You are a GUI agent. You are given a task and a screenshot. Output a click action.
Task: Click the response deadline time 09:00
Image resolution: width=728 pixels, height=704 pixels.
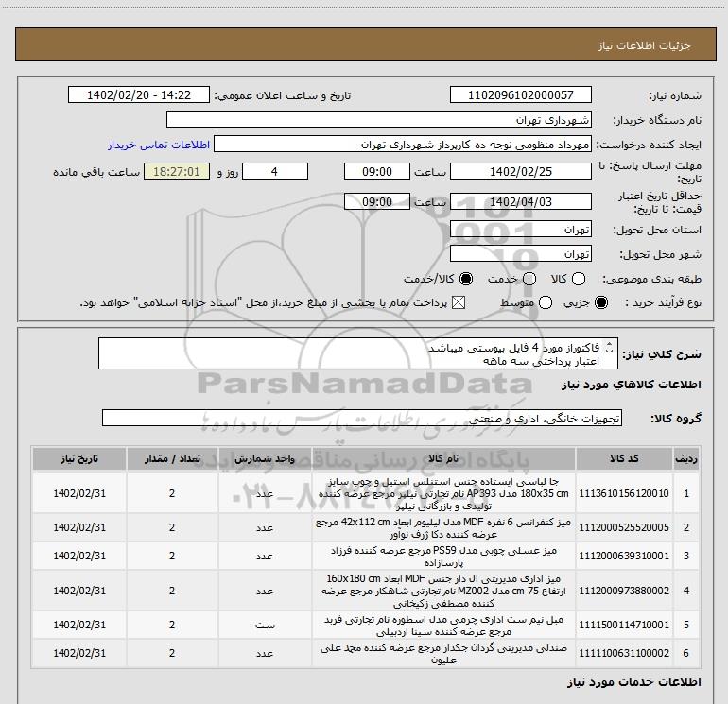click(377, 171)
